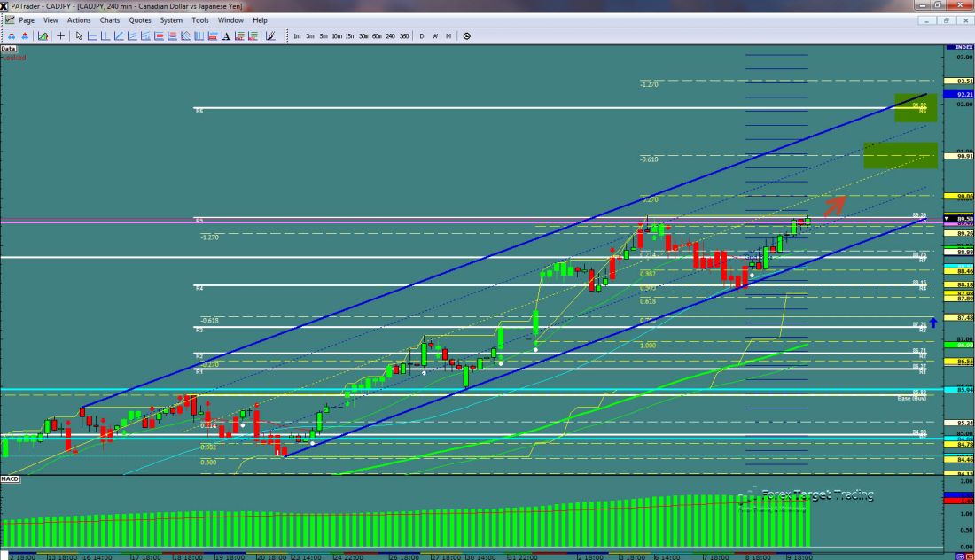Click the PATrader chart icon beside Page

9,20
